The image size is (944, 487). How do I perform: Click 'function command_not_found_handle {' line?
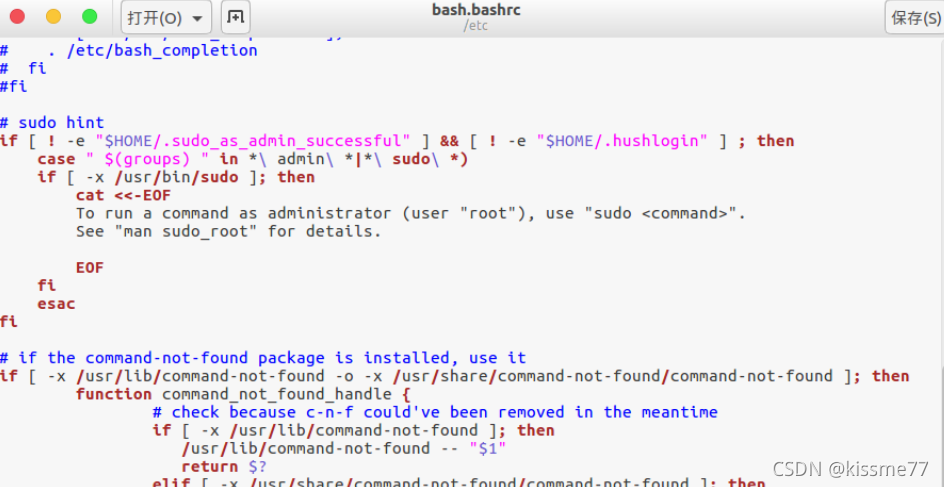pyautogui.click(x=244, y=394)
